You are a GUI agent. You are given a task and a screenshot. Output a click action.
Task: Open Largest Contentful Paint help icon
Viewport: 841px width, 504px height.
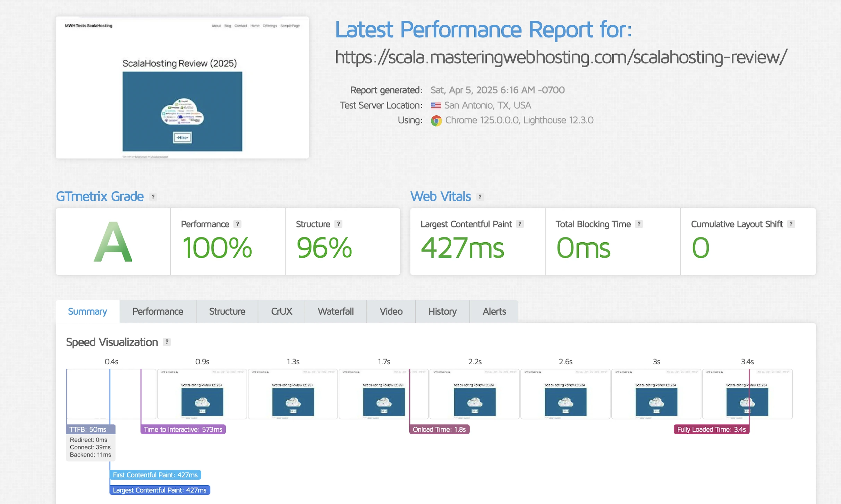(x=520, y=224)
